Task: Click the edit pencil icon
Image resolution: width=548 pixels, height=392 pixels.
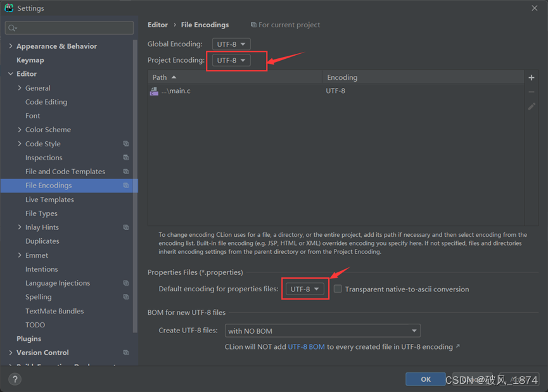Action: [x=532, y=106]
